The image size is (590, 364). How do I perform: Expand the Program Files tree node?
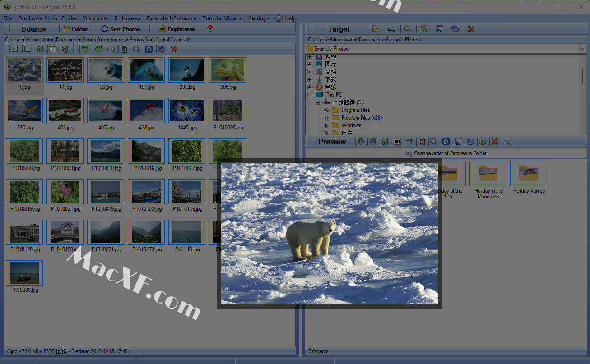tap(326, 110)
